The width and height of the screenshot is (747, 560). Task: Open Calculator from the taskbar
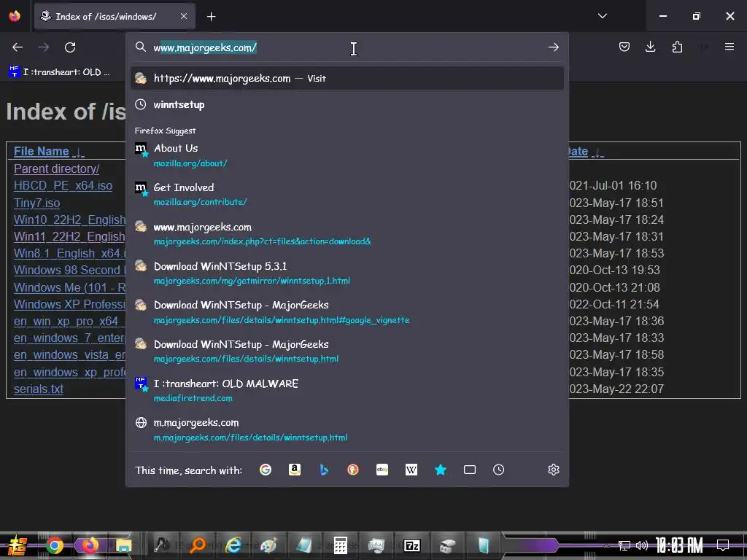coord(340,545)
